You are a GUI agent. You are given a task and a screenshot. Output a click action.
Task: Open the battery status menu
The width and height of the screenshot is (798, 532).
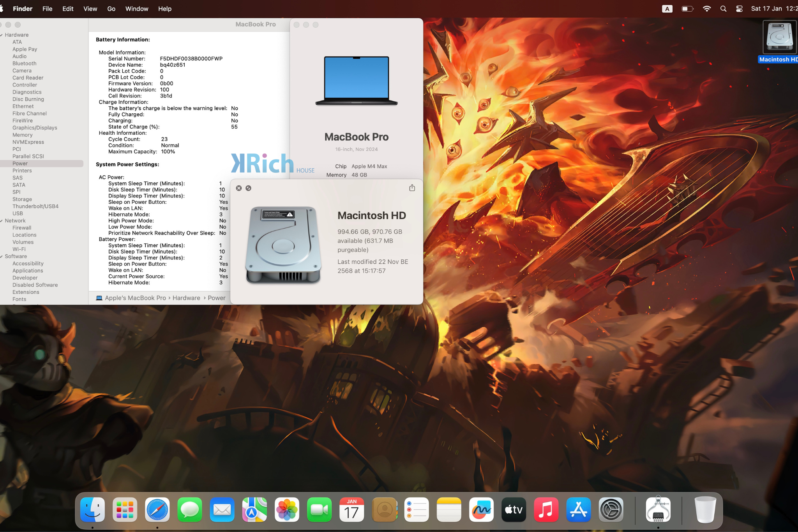click(687, 9)
